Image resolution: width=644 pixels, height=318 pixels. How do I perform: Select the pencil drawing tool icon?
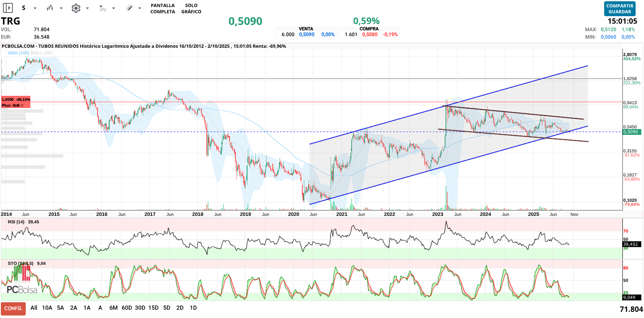129,8
